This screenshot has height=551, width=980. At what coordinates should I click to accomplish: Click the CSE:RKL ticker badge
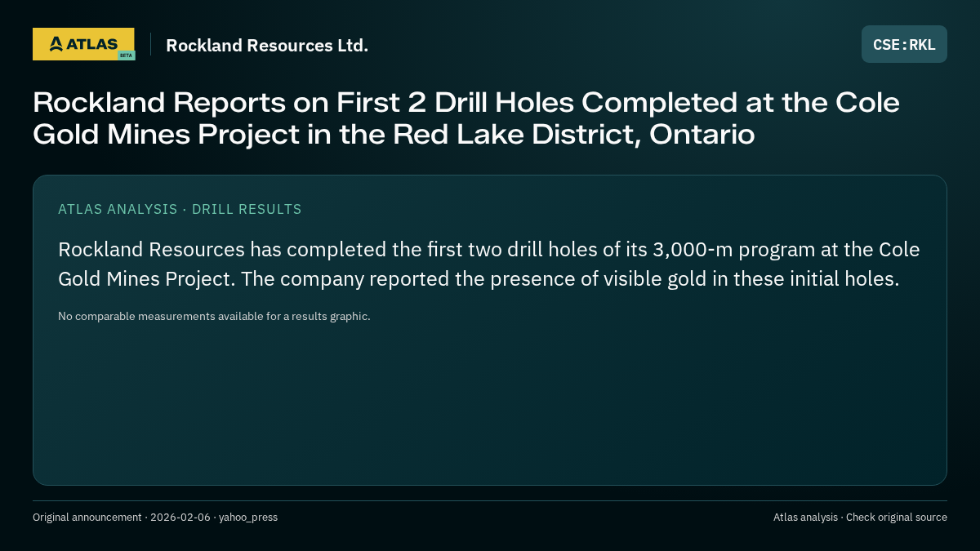point(904,44)
